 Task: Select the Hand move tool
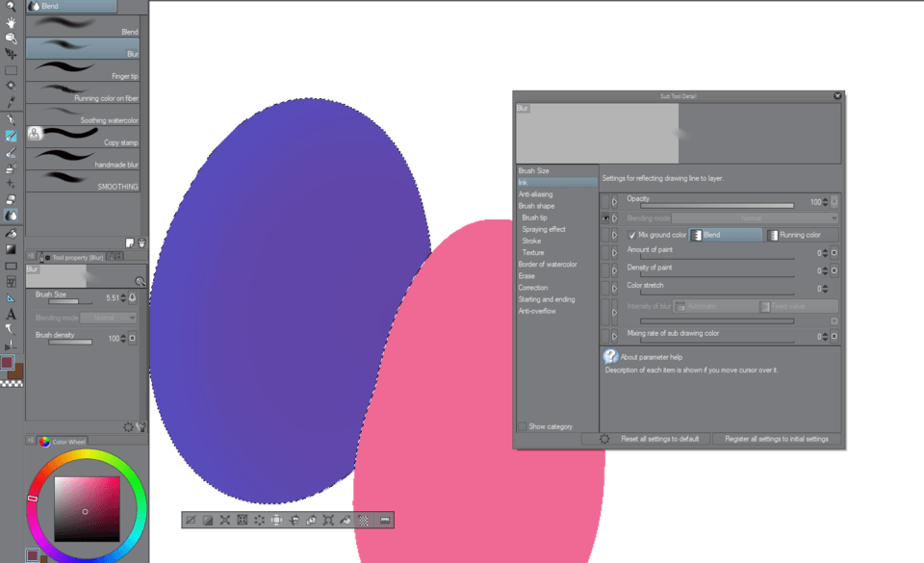tap(11, 22)
